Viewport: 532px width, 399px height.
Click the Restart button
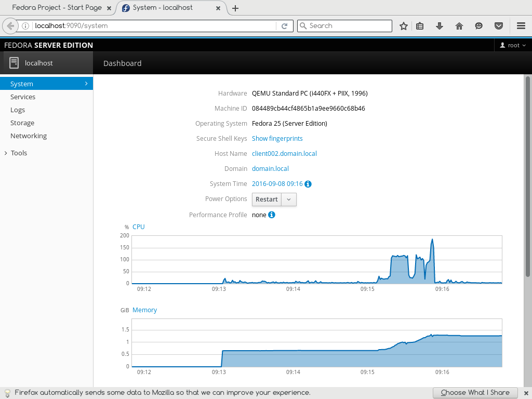tap(267, 199)
